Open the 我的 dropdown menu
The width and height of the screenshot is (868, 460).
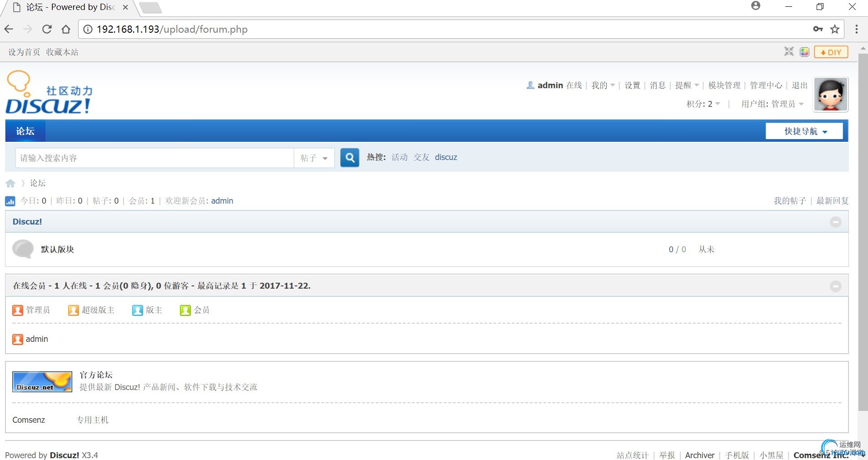tap(603, 85)
